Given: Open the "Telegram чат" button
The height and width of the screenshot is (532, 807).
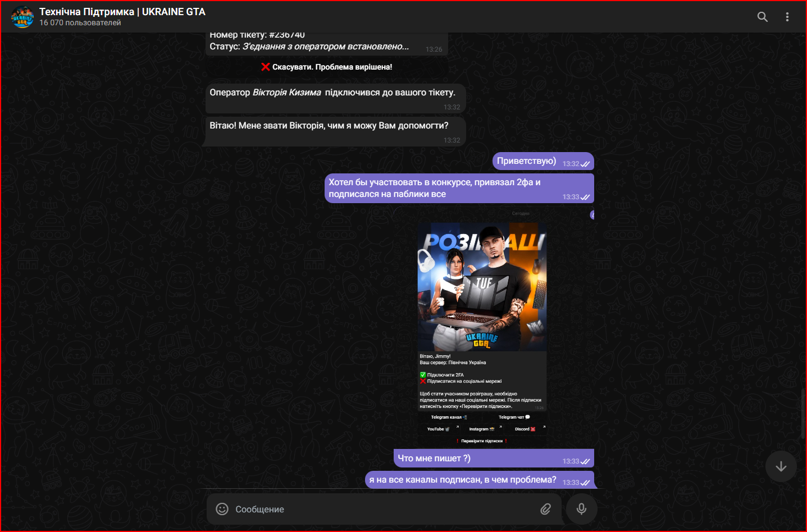Looking at the screenshot, I should [x=514, y=417].
